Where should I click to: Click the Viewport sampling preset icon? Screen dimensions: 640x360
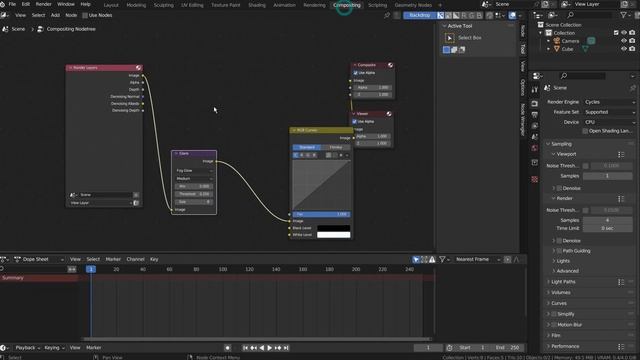click(621, 154)
